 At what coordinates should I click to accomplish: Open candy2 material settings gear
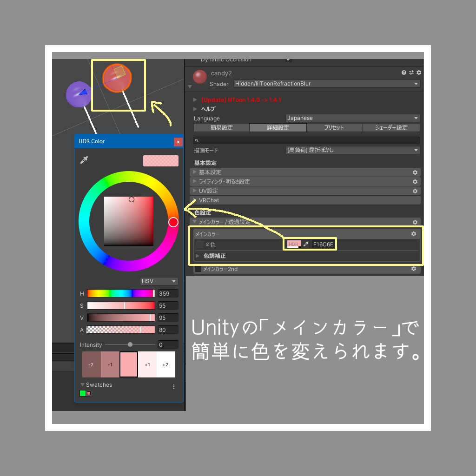click(x=419, y=73)
